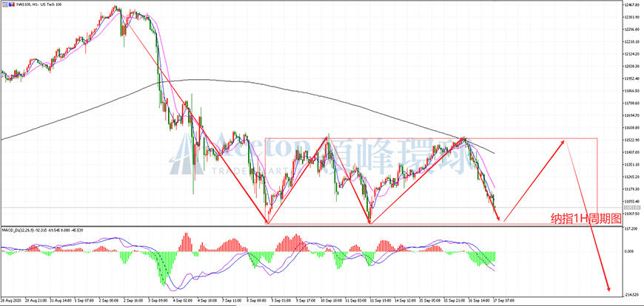Click the 12467.00 top price scale label

coord(631,5)
